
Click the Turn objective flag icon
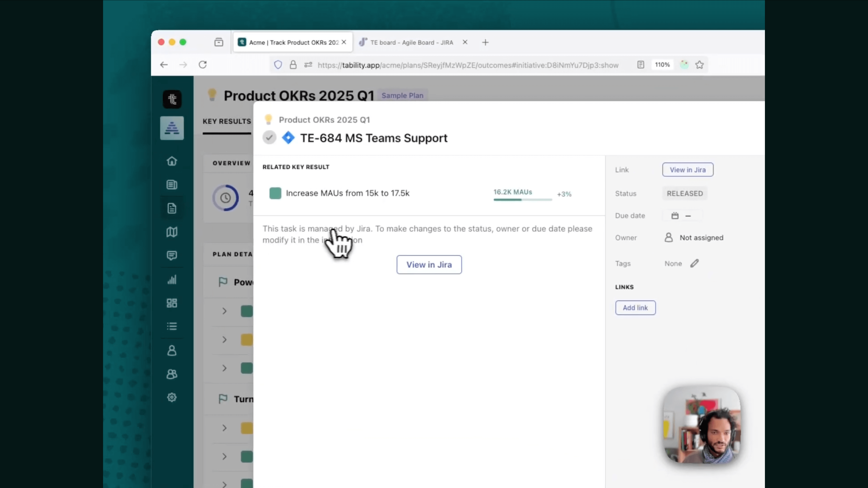click(x=223, y=399)
